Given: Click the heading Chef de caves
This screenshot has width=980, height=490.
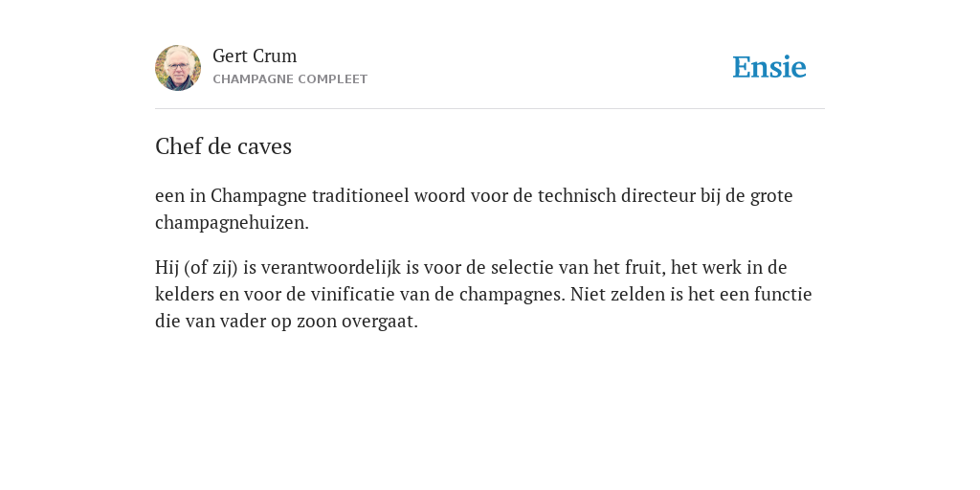Looking at the screenshot, I should (223, 146).
